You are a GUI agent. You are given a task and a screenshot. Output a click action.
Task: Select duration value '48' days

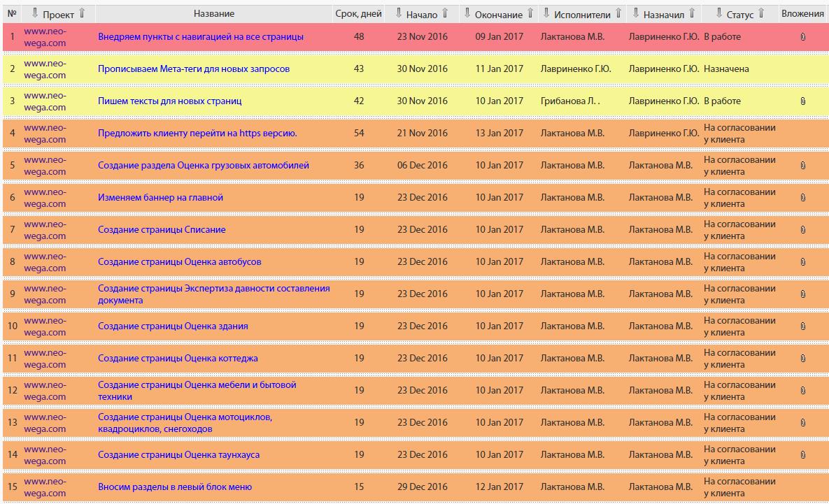tap(359, 37)
